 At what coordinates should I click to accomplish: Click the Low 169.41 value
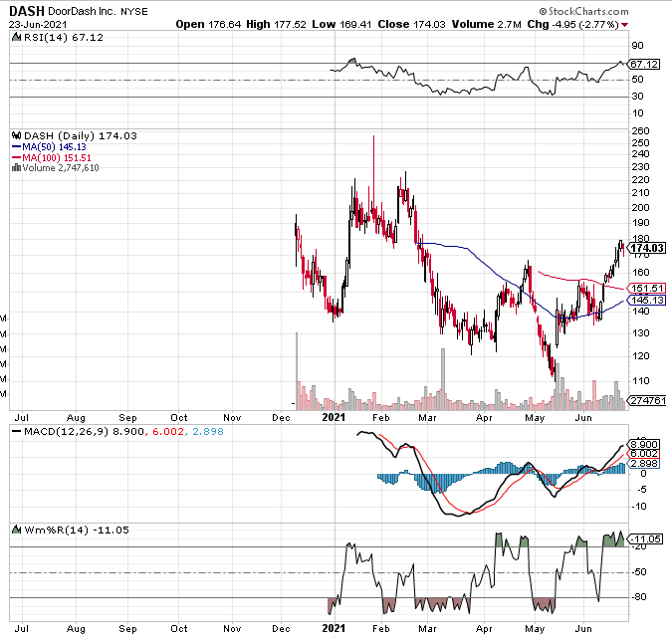pyautogui.click(x=341, y=25)
